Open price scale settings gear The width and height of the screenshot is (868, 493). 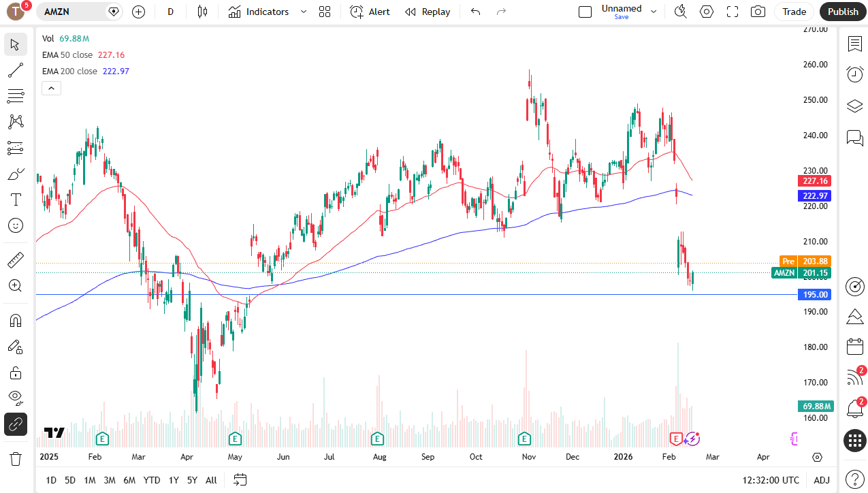[818, 457]
